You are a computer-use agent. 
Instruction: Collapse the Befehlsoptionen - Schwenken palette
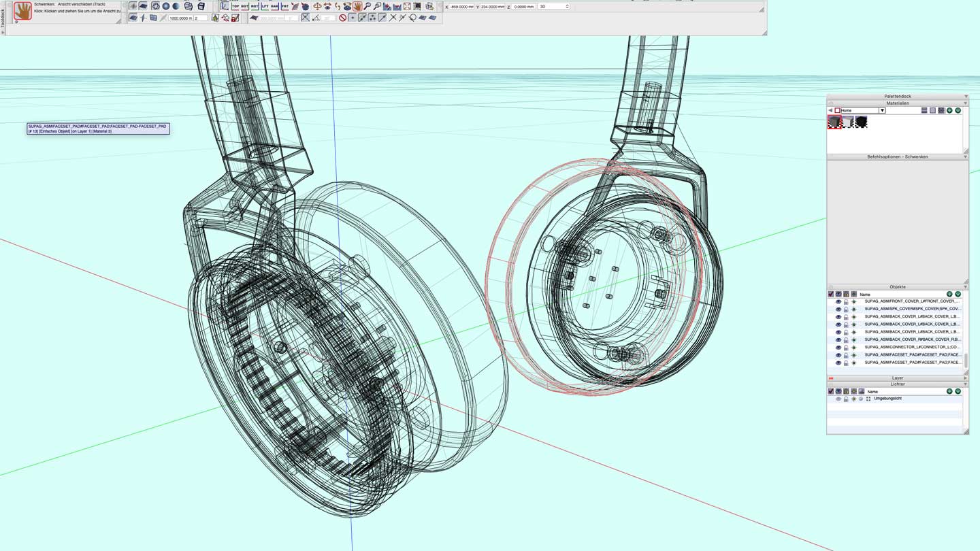pos(965,156)
